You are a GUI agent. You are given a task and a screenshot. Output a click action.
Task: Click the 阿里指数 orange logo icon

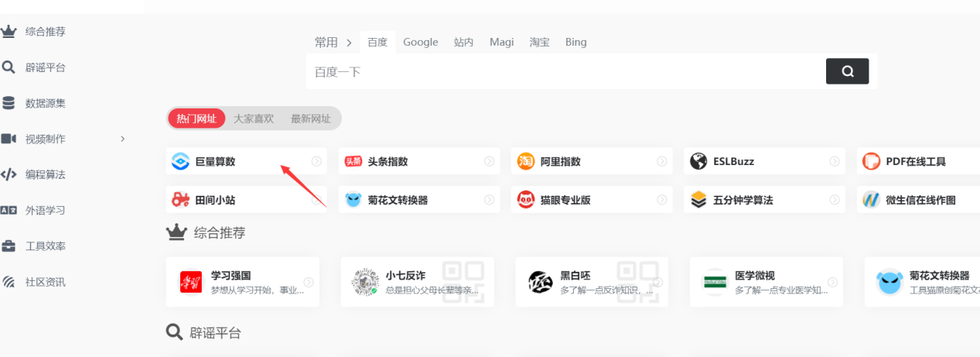[526, 161]
